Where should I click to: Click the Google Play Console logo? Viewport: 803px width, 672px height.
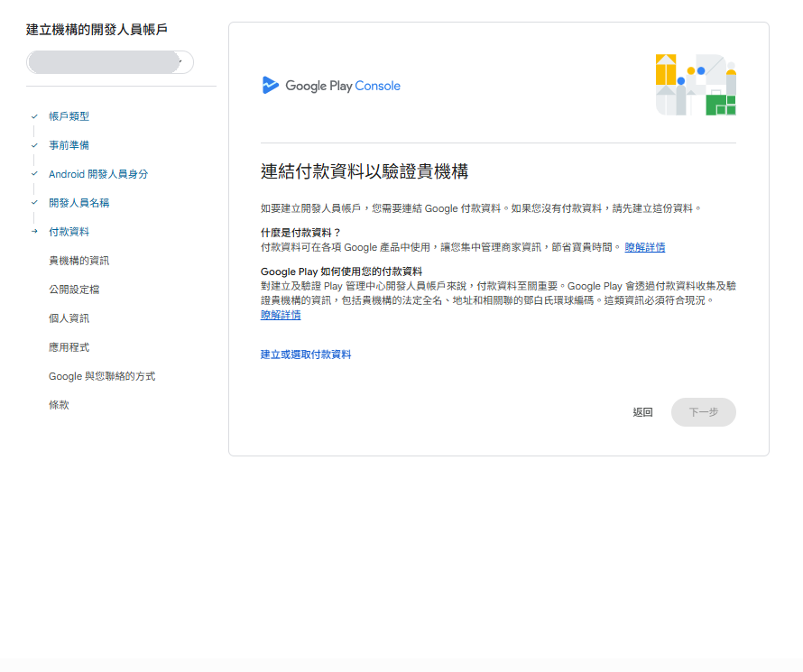click(331, 86)
